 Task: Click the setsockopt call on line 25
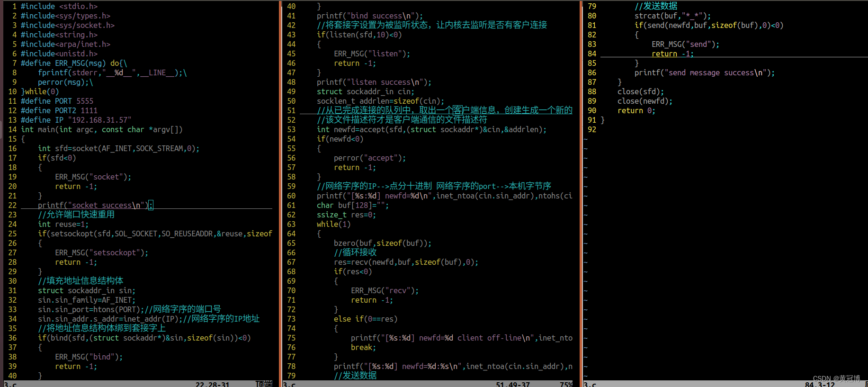155,234
